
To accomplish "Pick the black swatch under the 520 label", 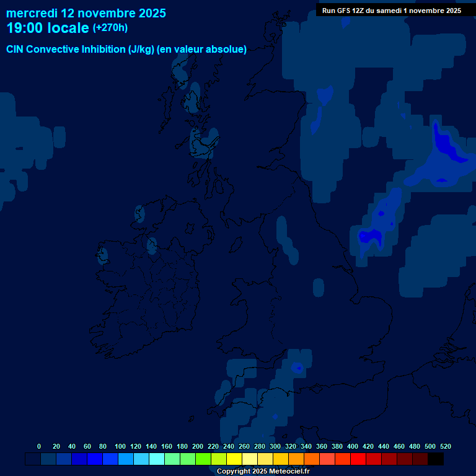I will click(436, 459).
